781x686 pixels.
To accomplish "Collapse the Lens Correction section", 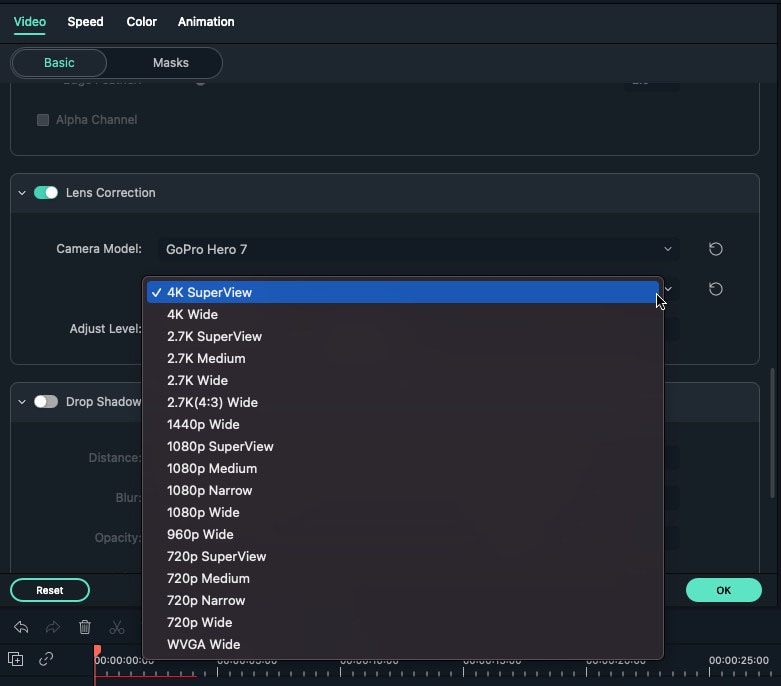I will pyautogui.click(x=22, y=192).
